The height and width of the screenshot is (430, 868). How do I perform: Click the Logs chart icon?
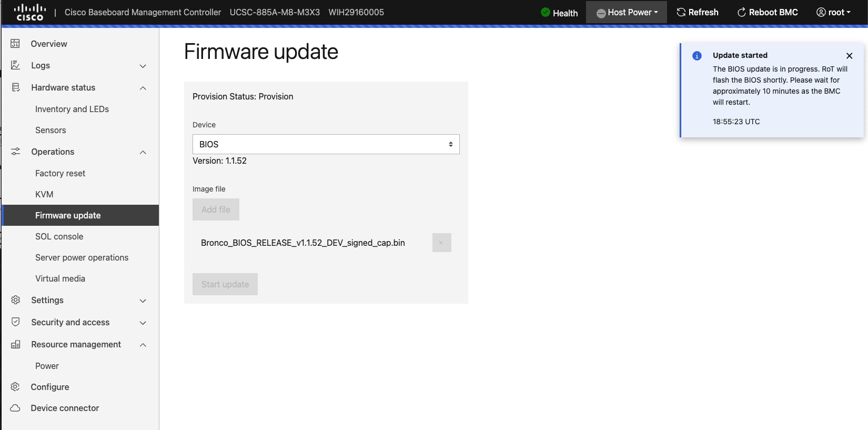(16, 65)
